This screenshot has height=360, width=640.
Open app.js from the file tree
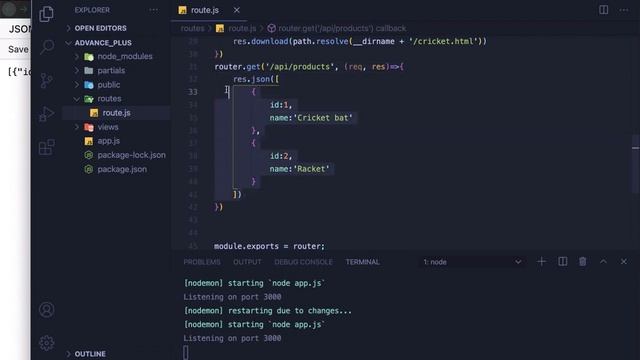tap(109, 141)
